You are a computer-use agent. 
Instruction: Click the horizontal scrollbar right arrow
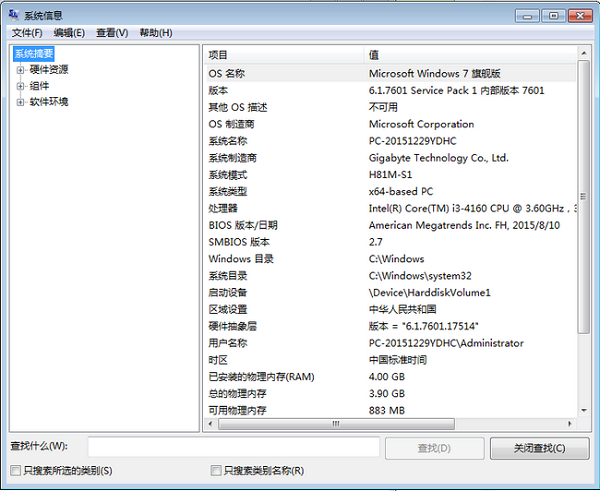tap(570, 424)
